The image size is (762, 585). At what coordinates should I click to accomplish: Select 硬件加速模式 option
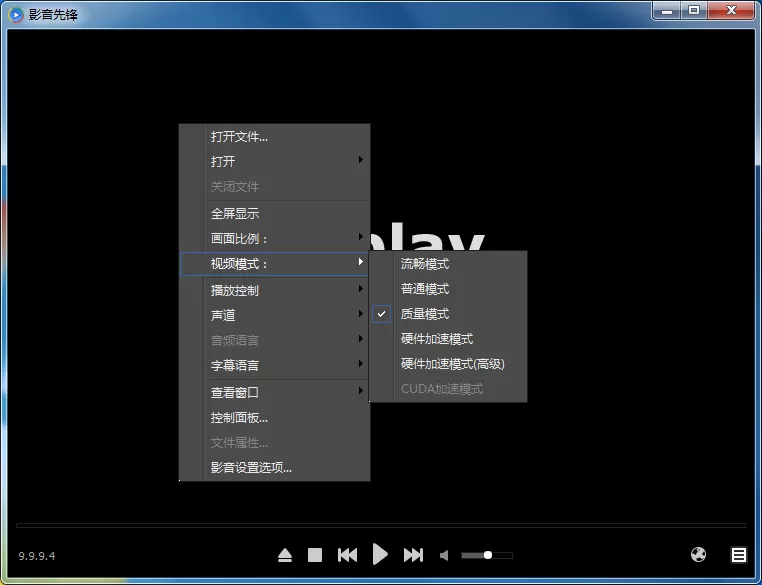pos(449,339)
